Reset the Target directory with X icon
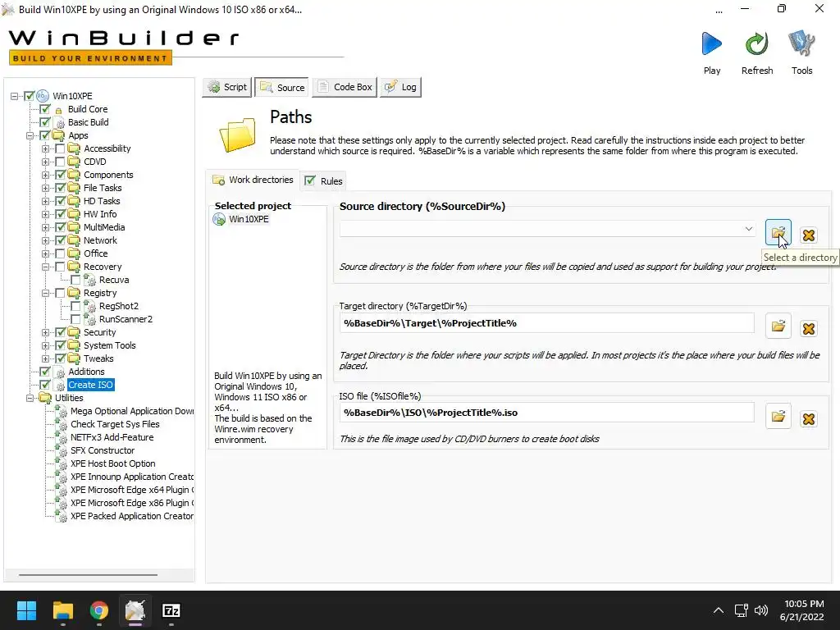The height and width of the screenshot is (630, 840). (808, 328)
